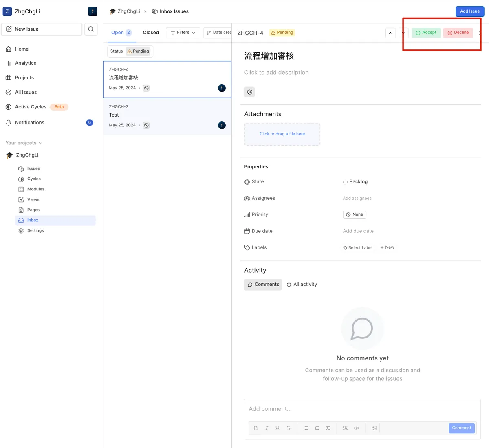Toggle underline formatting in comment editor
The height and width of the screenshot is (448, 489).
click(x=278, y=428)
